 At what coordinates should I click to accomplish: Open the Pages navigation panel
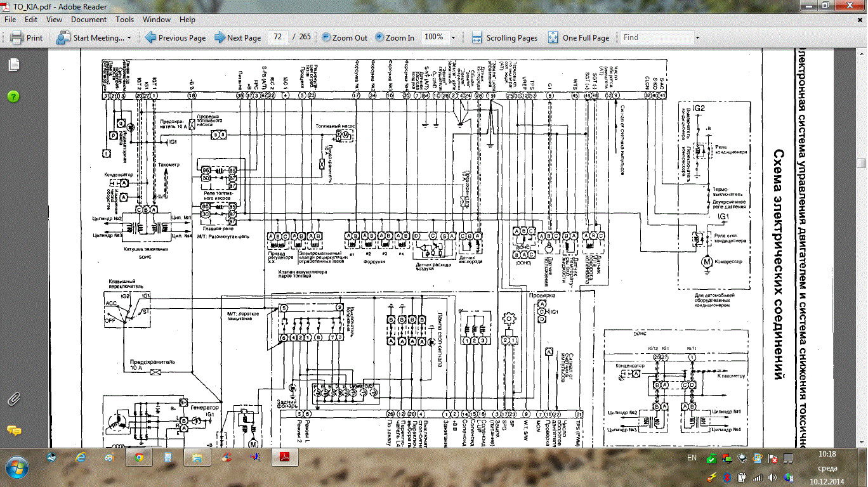tap(14, 65)
